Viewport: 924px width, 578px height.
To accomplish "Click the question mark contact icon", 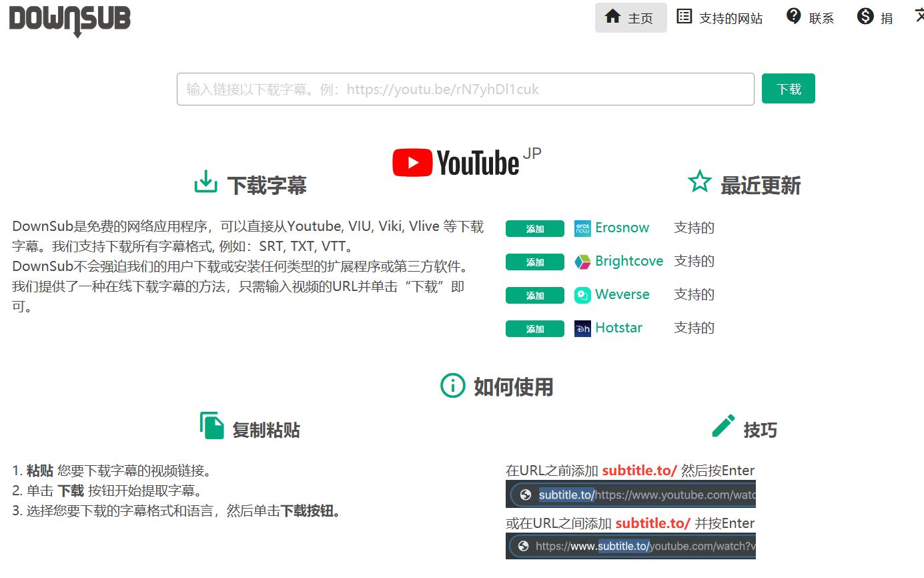I will [x=794, y=16].
